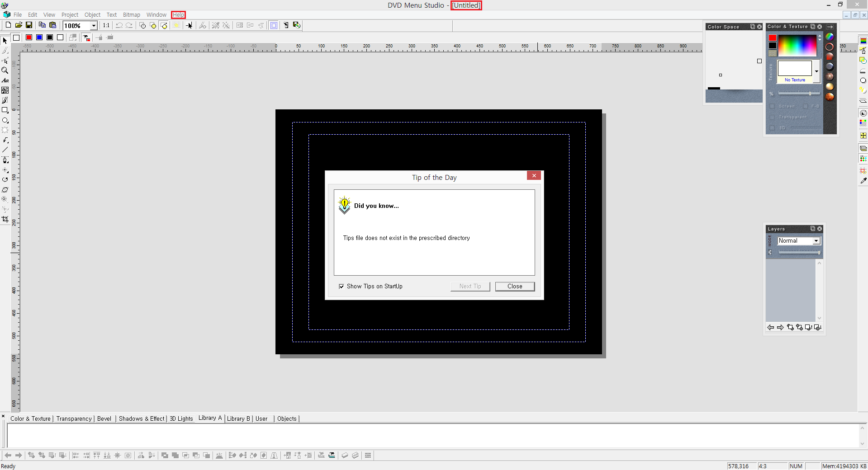
Task: Create a new document using the toolbar icon
Action: click(8, 25)
